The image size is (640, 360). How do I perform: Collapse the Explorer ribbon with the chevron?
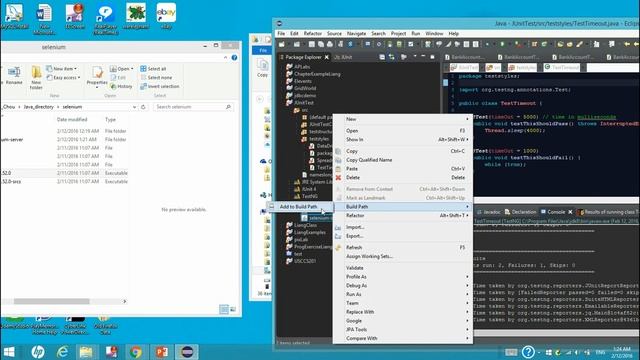pyautogui.click(x=225, y=58)
